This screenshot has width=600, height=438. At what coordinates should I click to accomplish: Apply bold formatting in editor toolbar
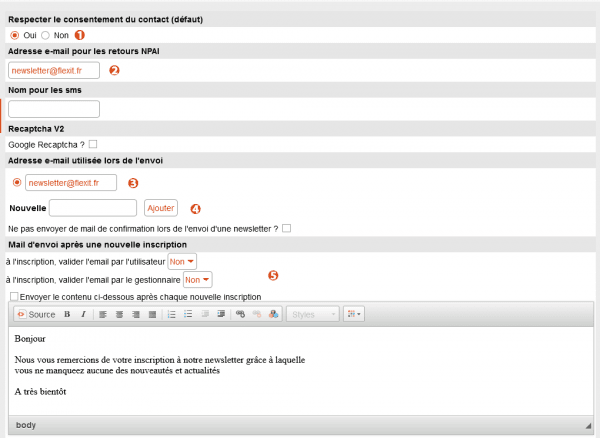[x=67, y=314]
